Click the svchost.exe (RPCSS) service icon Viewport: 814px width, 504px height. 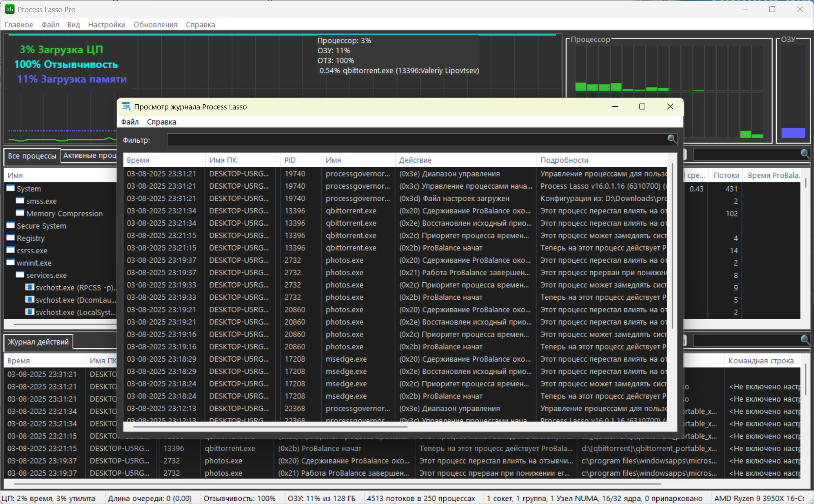click(x=29, y=287)
